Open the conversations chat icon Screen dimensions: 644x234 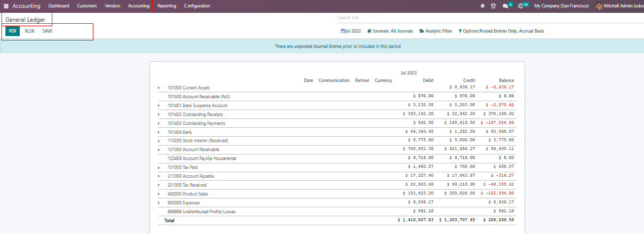click(505, 6)
